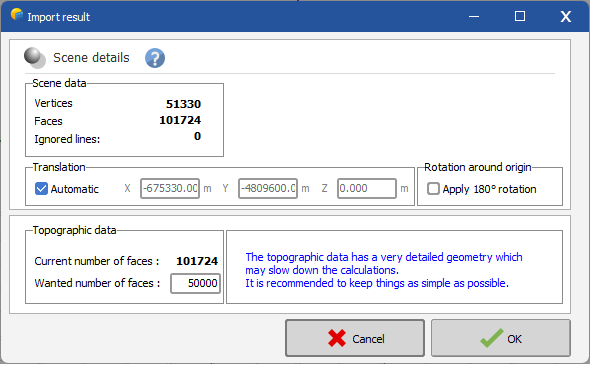590x365 pixels.
Task: Click the Y translation input field
Action: pos(268,188)
